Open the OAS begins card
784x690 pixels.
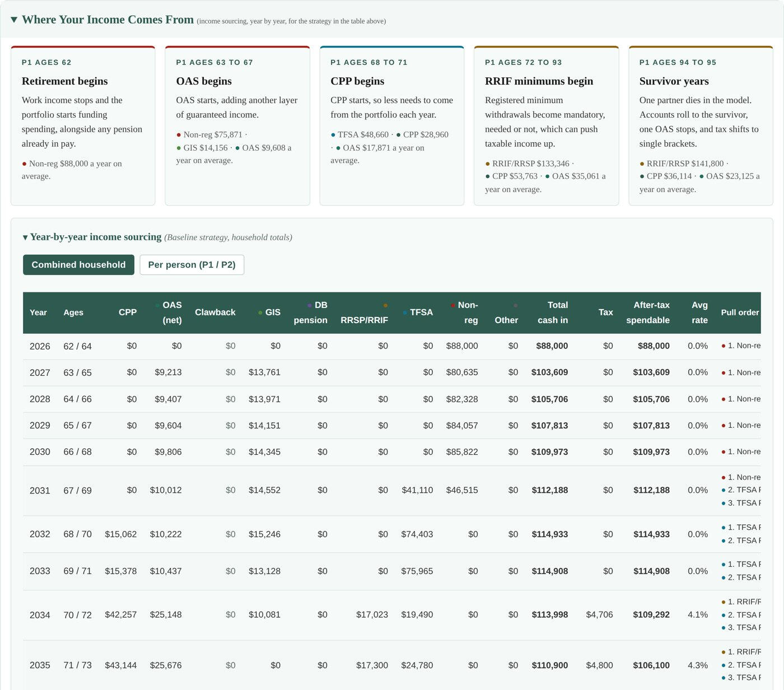point(237,125)
